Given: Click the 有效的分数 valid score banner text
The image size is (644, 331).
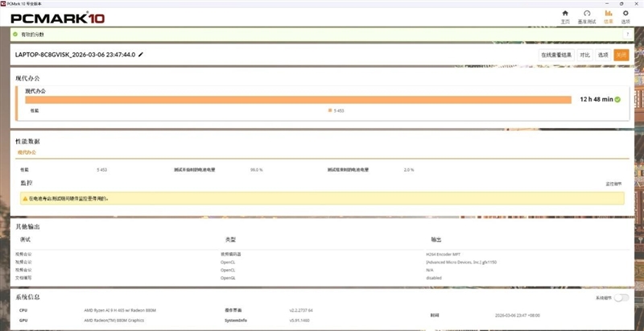Looking at the screenshot, I should (32, 35).
